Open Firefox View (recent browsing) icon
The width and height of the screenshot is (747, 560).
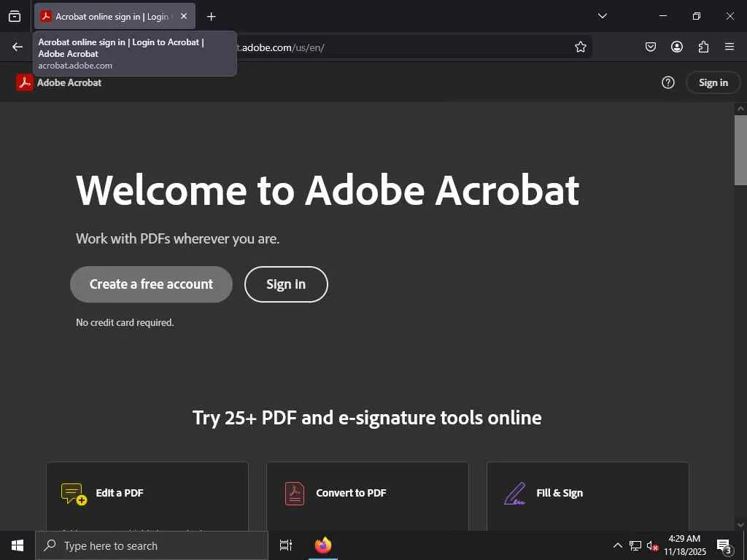(x=15, y=16)
